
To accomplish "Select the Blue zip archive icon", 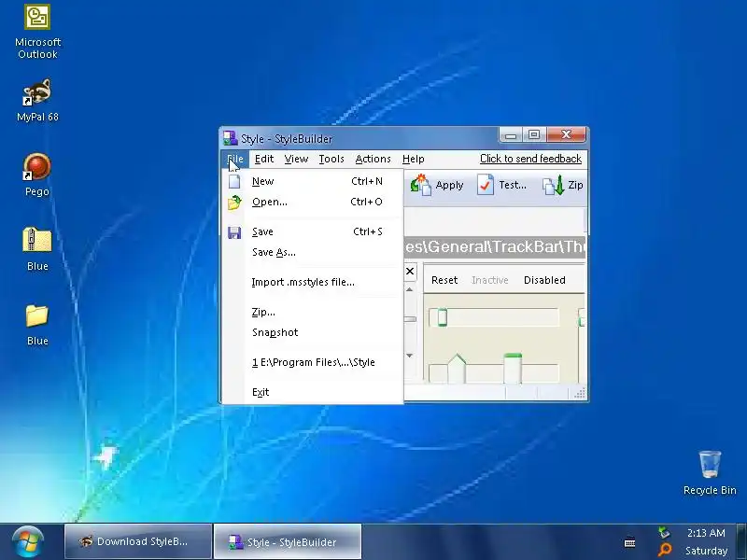I will (37, 249).
